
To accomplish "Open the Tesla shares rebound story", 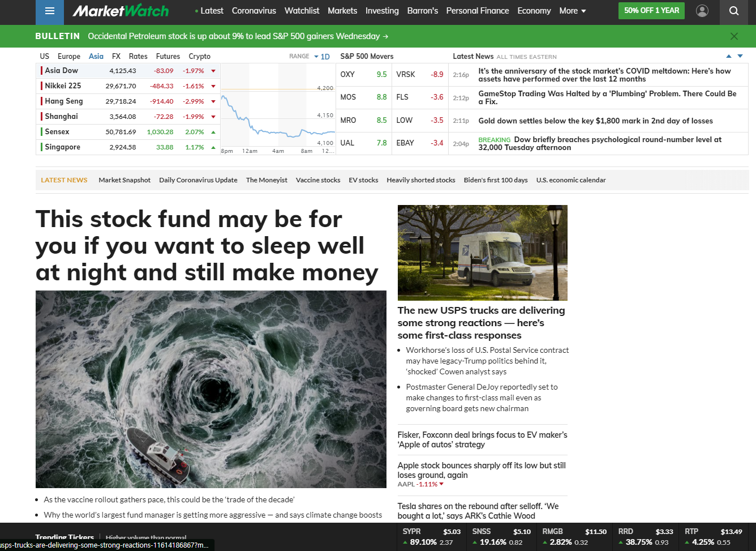I will pyautogui.click(x=478, y=511).
